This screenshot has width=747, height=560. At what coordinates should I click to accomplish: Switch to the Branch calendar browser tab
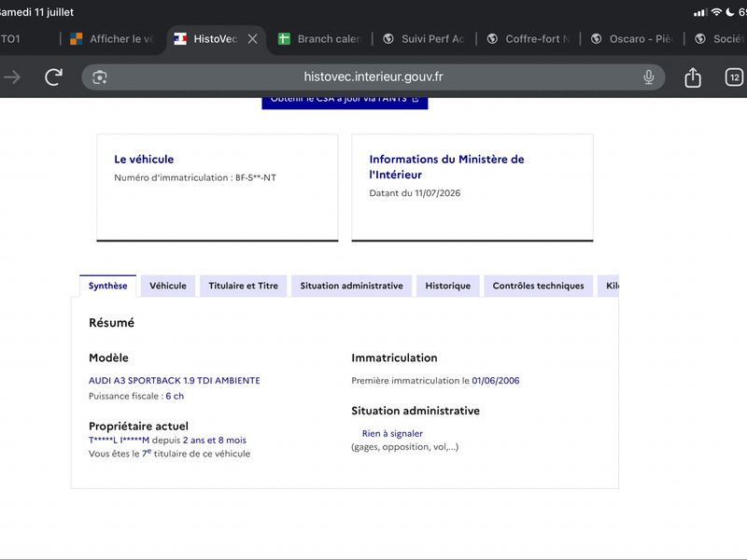(319, 39)
